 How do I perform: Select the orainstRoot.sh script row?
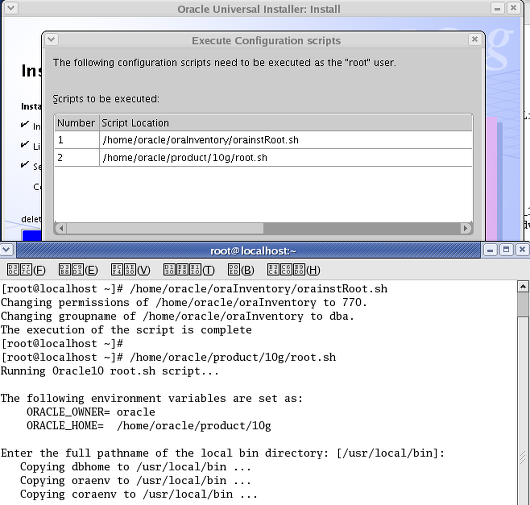(x=263, y=140)
